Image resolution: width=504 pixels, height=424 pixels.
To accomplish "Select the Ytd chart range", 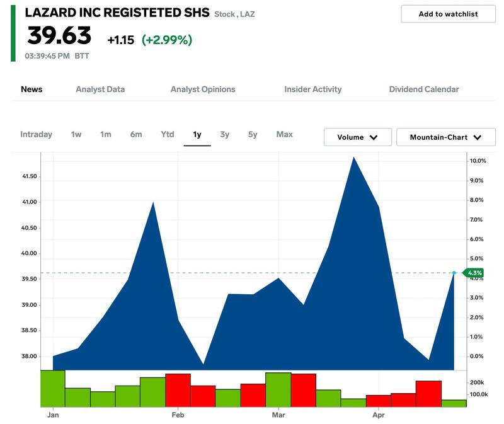I will (x=168, y=134).
